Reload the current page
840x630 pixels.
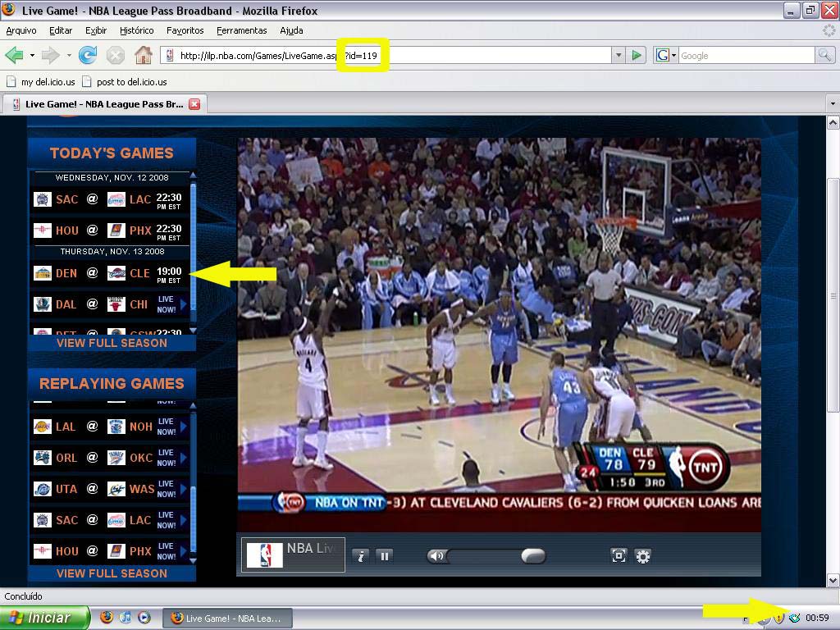click(x=88, y=55)
